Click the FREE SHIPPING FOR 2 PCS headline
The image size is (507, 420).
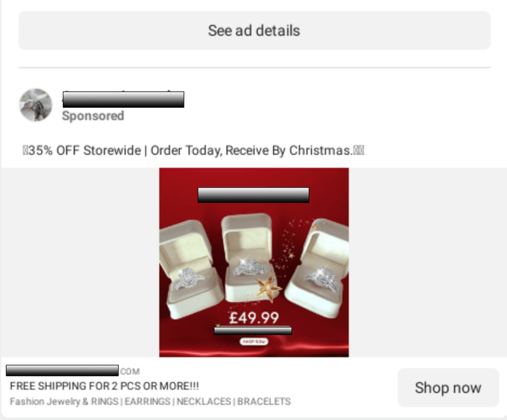point(104,386)
